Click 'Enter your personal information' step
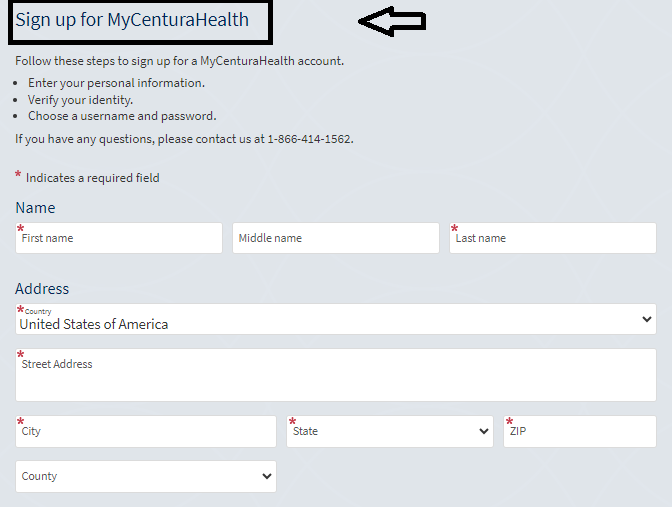This screenshot has height=507, width=672. coord(116,83)
